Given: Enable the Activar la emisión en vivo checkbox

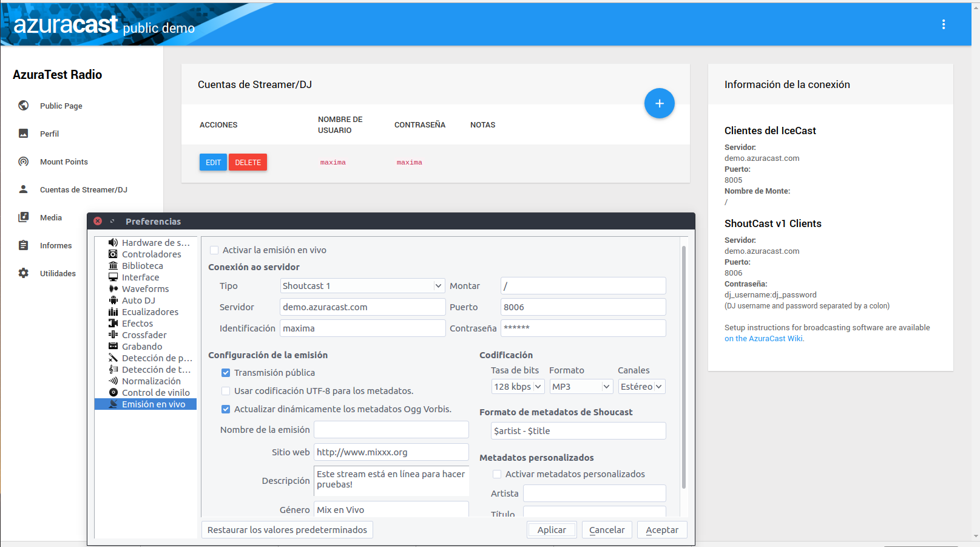Looking at the screenshot, I should click(214, 250).
